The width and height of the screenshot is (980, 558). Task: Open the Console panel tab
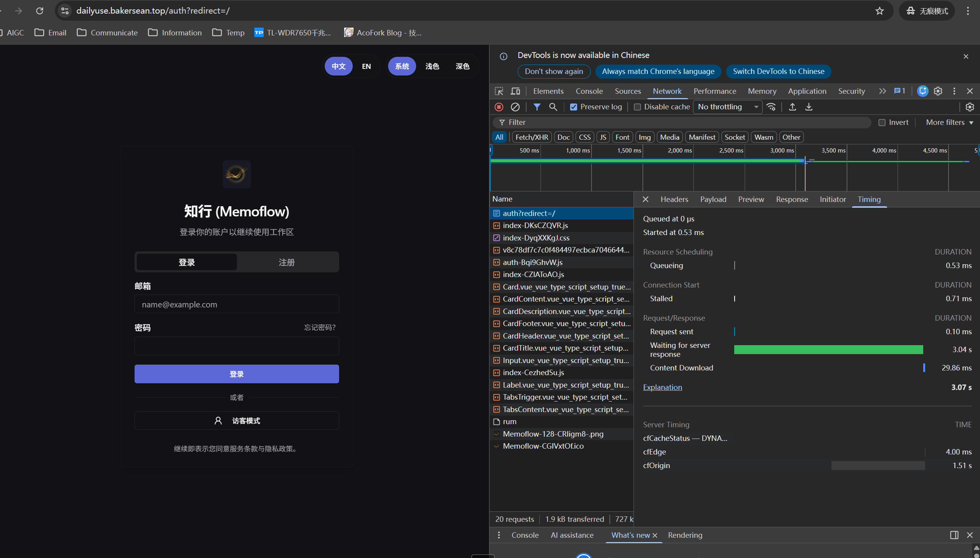589,91
